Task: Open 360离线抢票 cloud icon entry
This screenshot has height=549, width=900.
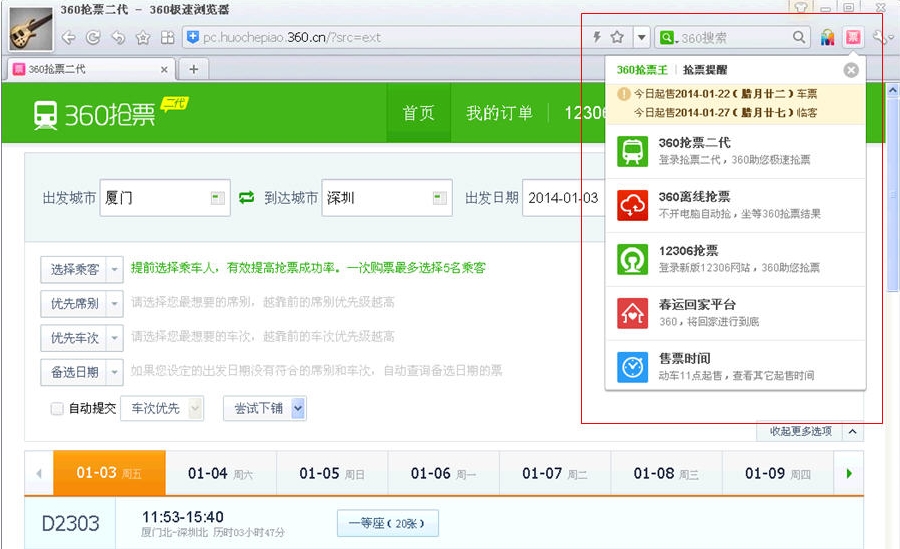Action: click(x=735, y=205)
